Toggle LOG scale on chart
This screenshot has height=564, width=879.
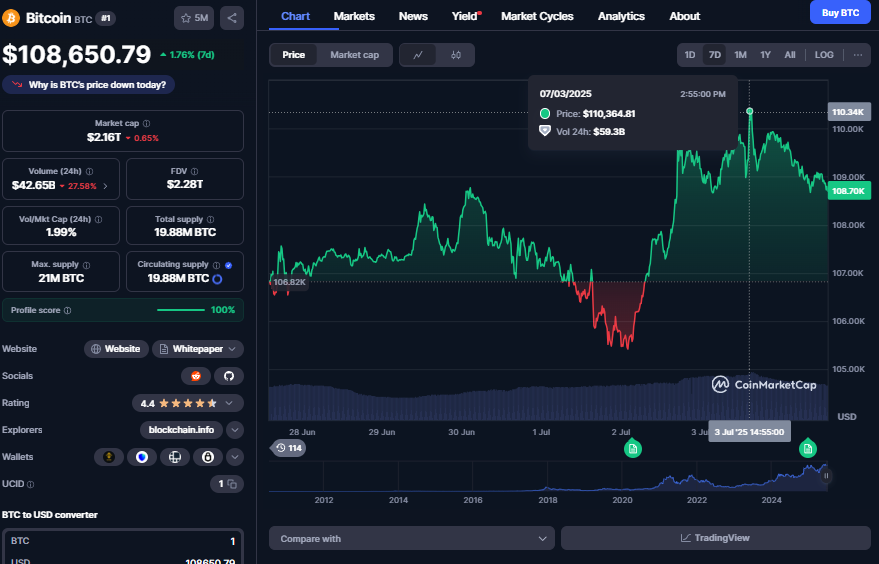[824, 55]
